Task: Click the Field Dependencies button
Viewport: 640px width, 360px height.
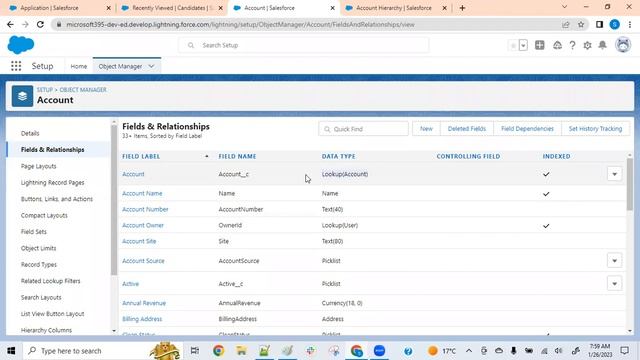Action: coord(527,129)
